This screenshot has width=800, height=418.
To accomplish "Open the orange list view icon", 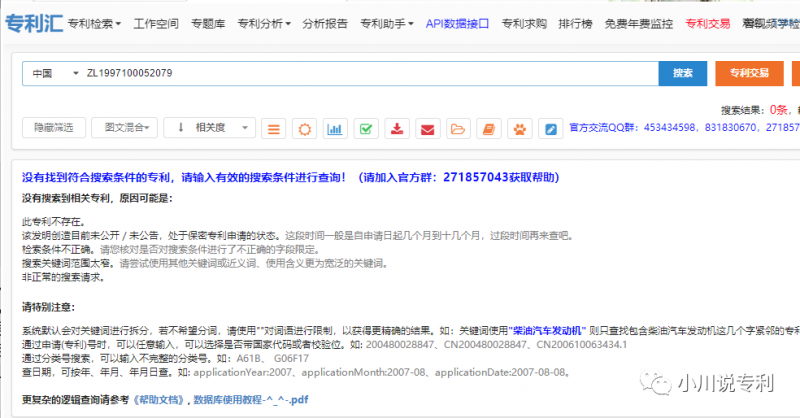I will (273, 129).
